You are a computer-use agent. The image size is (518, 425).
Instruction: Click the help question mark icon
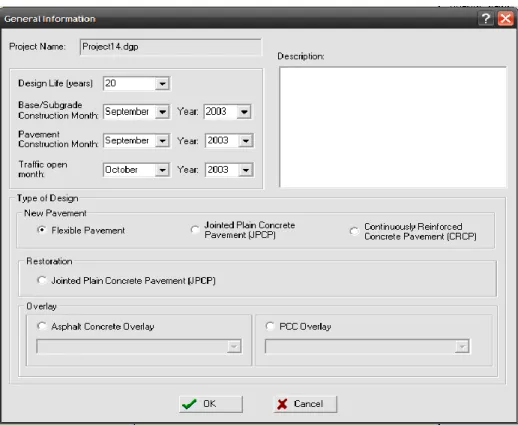pyautogui.click(x=485, y=18)
